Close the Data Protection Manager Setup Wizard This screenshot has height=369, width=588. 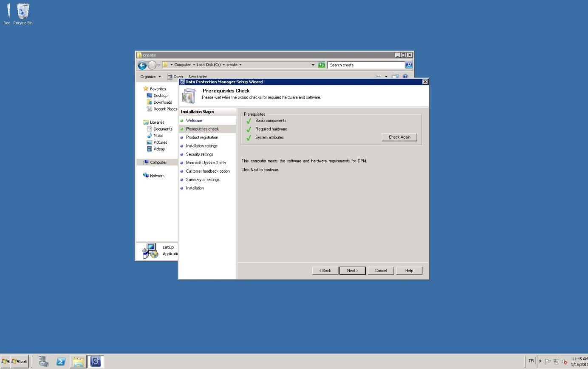[x=425, y=82]
